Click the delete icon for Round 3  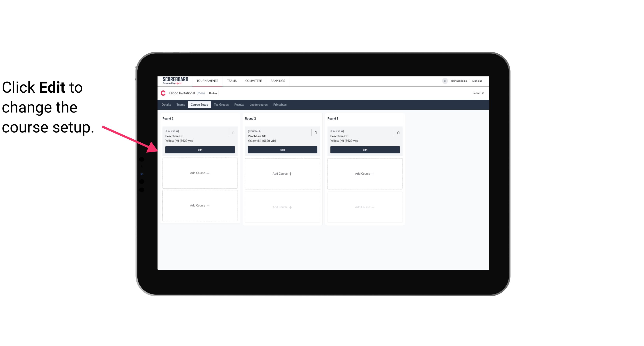(x=398, y=132)
